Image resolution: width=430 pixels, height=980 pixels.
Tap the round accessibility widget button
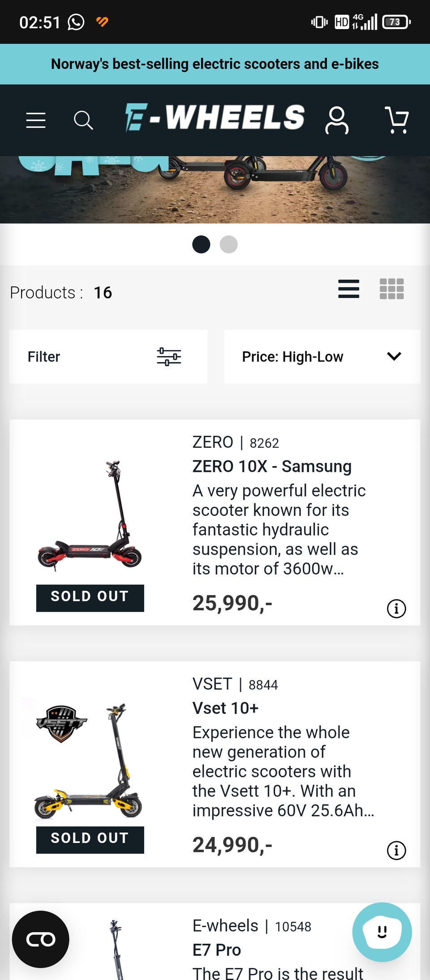click(41, 939)
